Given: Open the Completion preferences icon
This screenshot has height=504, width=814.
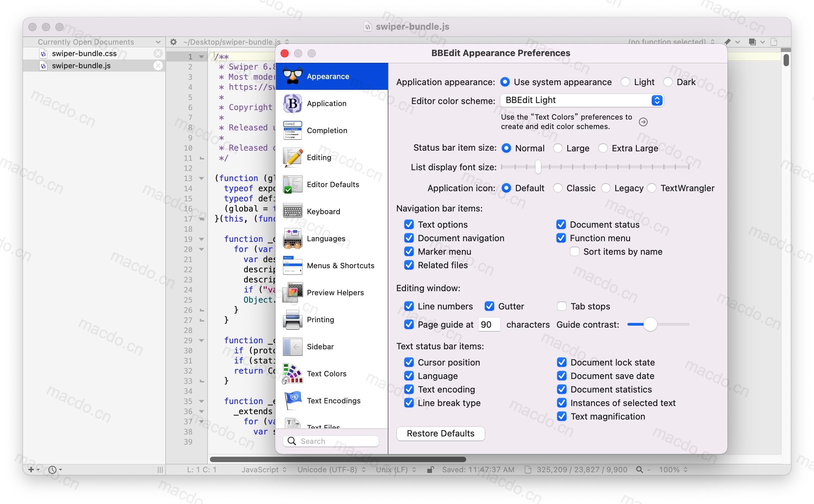Looking at the screenshot, I should click(x=292, y=130).
